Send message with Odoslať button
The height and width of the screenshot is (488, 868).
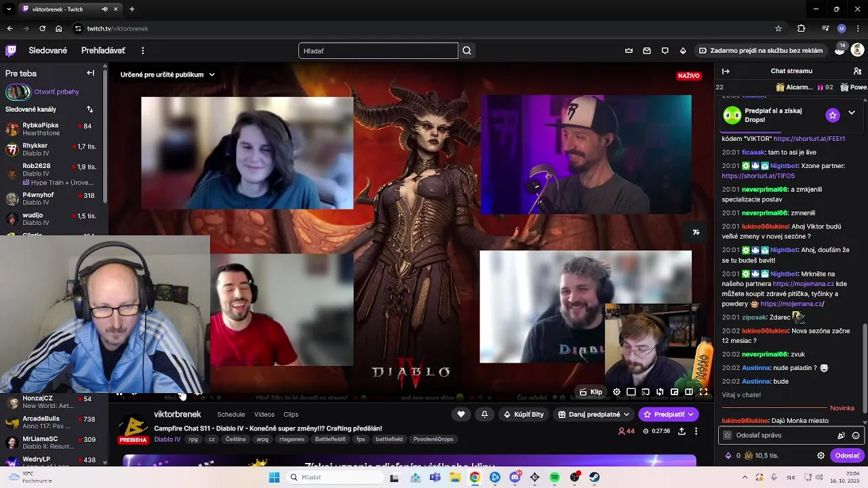point(848,455)
